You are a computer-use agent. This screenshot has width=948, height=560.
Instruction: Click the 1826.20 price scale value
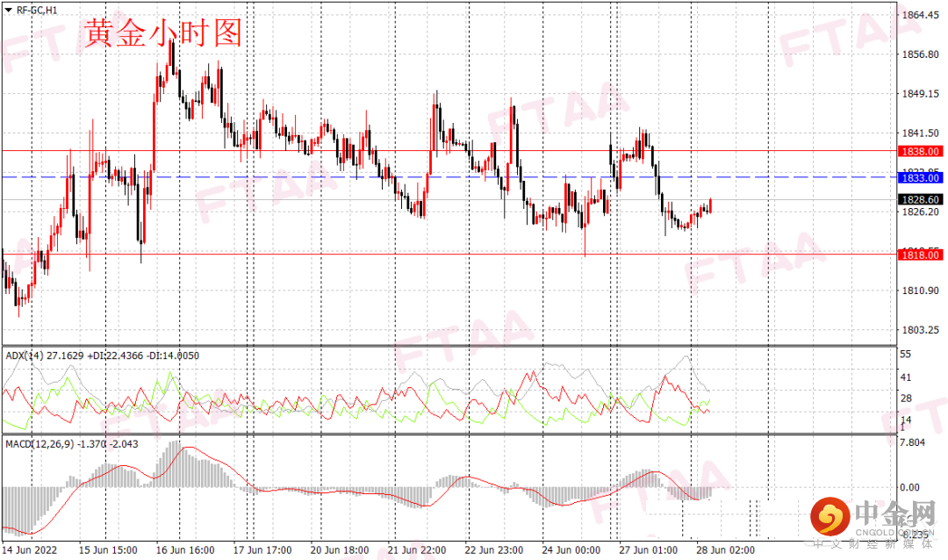point(921,212)
